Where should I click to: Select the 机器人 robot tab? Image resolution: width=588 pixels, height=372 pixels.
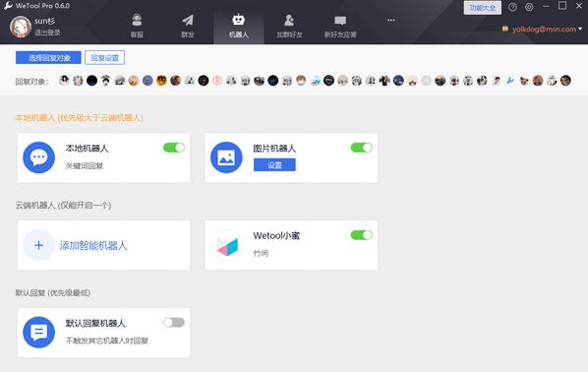point(239,26)
